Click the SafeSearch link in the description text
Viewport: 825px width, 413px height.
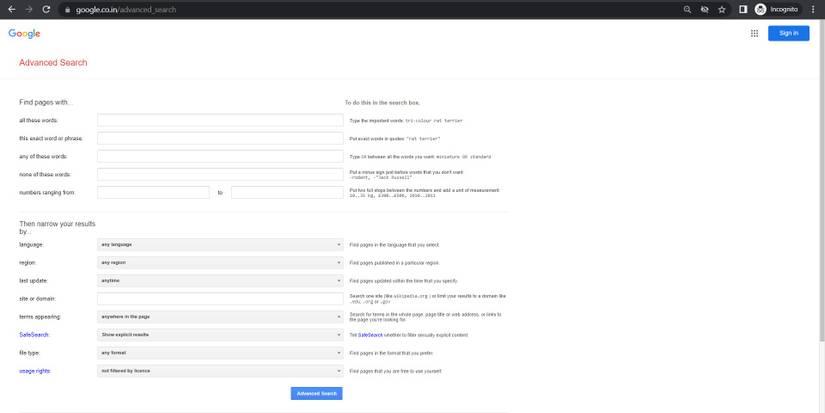(370, 335)
